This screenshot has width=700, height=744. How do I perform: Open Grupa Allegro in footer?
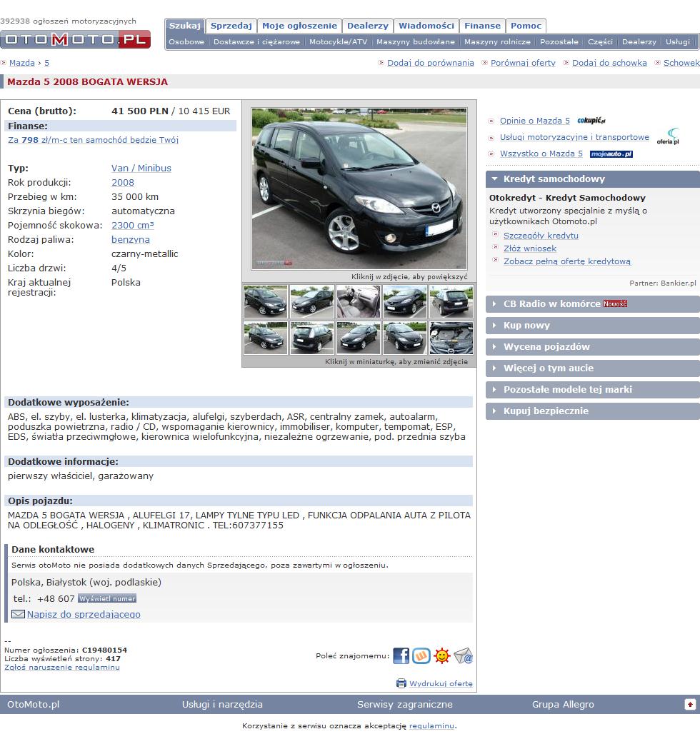563,704
